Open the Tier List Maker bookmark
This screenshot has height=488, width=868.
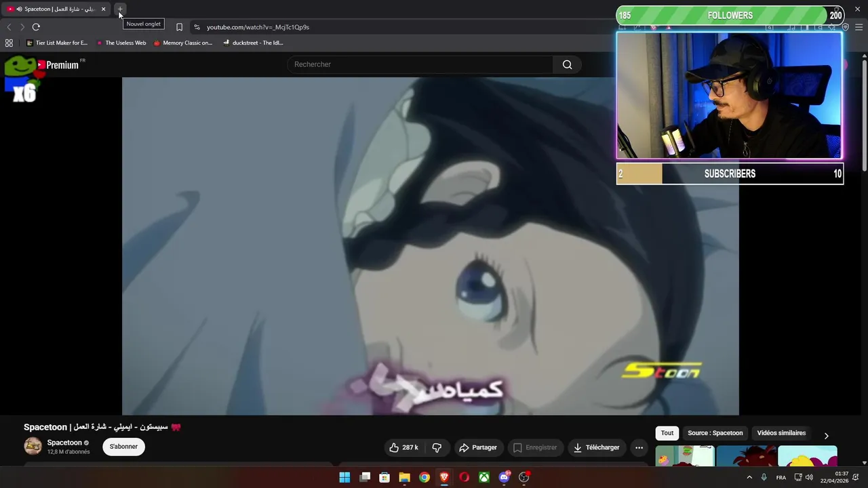click(57, 43)
